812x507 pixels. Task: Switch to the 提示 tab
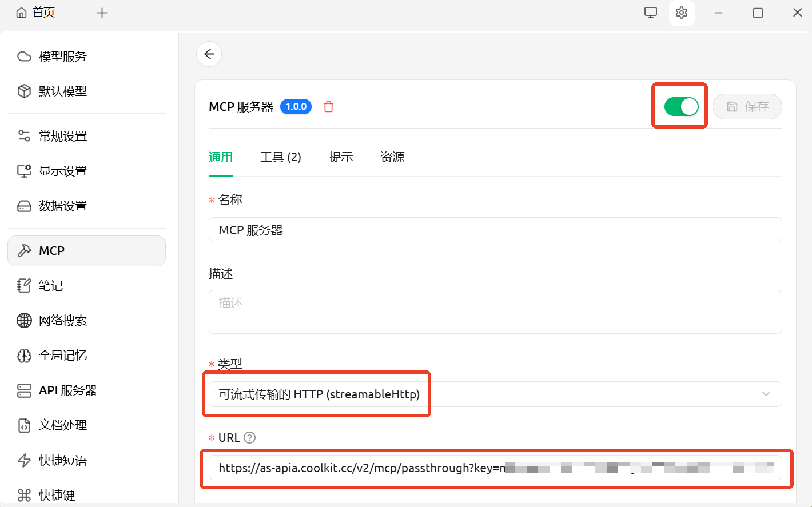pos(341,157)
